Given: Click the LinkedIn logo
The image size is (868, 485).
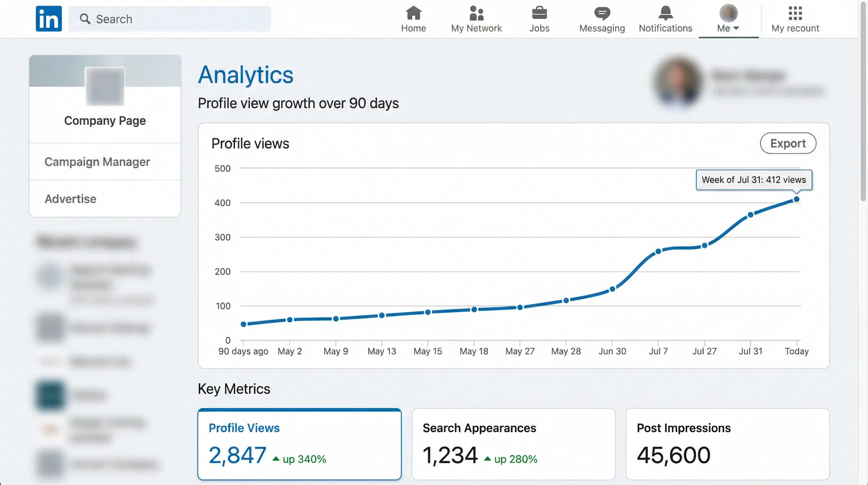Looking at the screenshot, I should [48, 19].
